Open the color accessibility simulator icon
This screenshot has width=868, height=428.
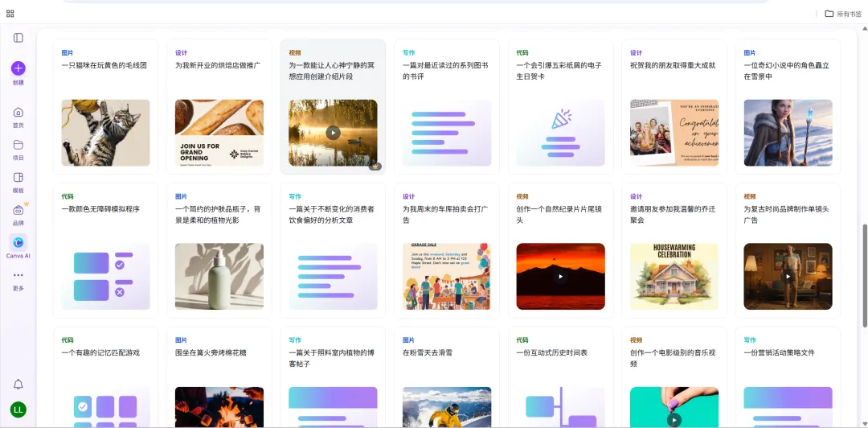pyautogui.click(x=106, y=276)
